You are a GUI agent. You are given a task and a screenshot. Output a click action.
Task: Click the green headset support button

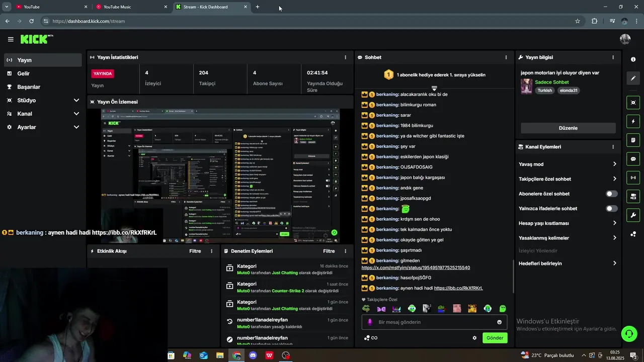[x=628, y=333]
